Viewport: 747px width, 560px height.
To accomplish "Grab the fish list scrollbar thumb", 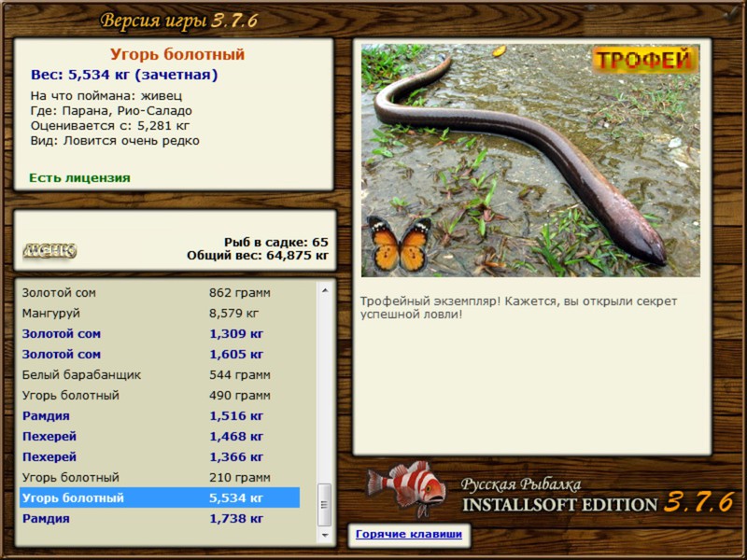I will pos(324,505).
